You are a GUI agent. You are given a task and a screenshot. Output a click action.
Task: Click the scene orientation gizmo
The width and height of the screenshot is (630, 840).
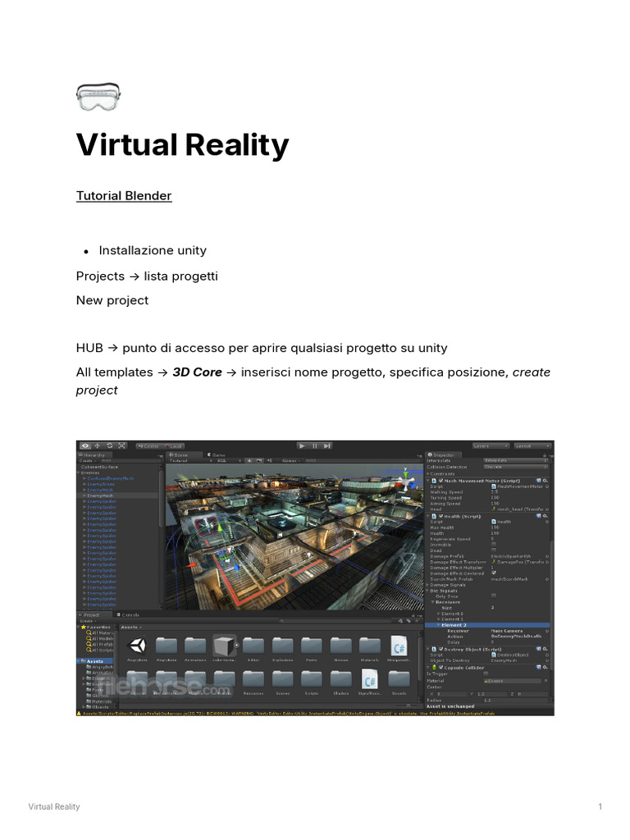coord(405,481)
